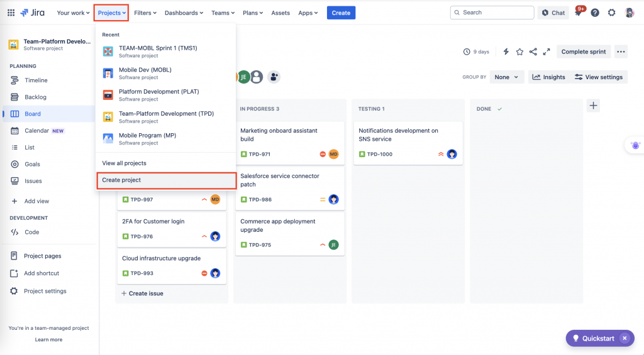The image size is (644, 355).
Task: Open the Chat button
Action: [x=553, y=13]
